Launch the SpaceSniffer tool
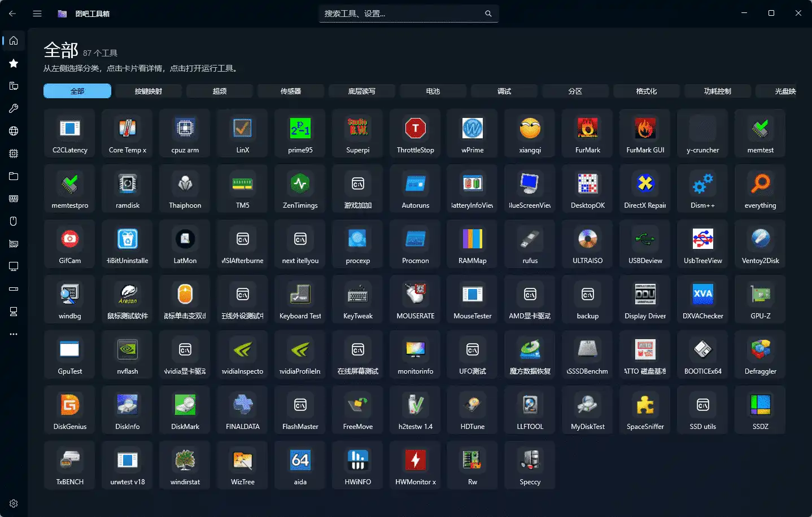This screenshot has height=517, width=812. 645,410
